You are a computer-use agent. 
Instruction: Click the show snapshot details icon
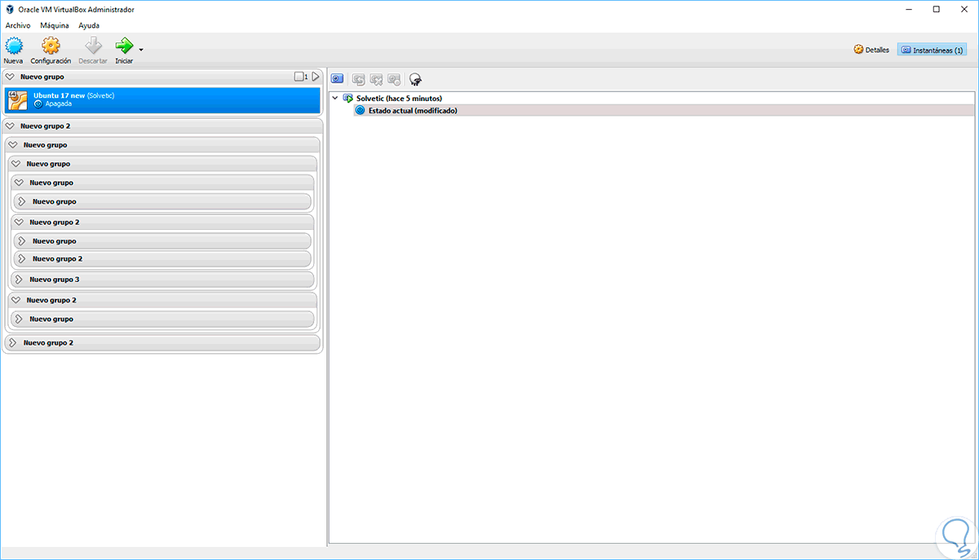[x=394, y=79]
